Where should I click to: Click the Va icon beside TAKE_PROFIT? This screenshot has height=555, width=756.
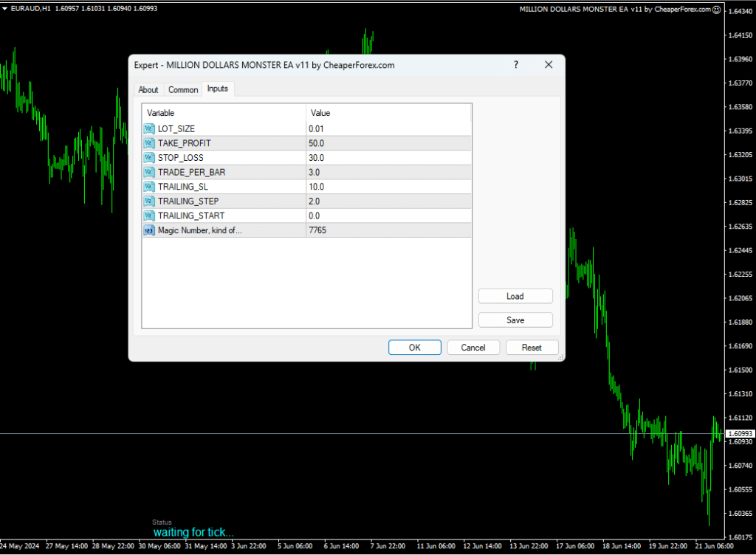click(149, 143)
